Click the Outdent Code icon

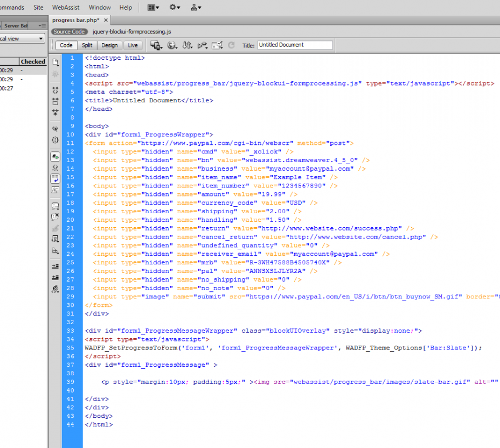[55, 277]
